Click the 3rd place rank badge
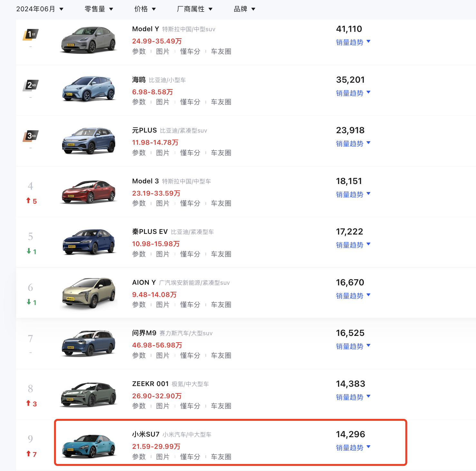This screenshot has height=471, width=476. (x=31, y=136)
